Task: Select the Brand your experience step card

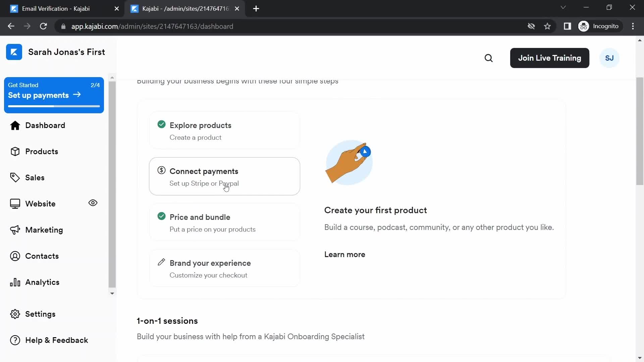Action: point(224,268)
